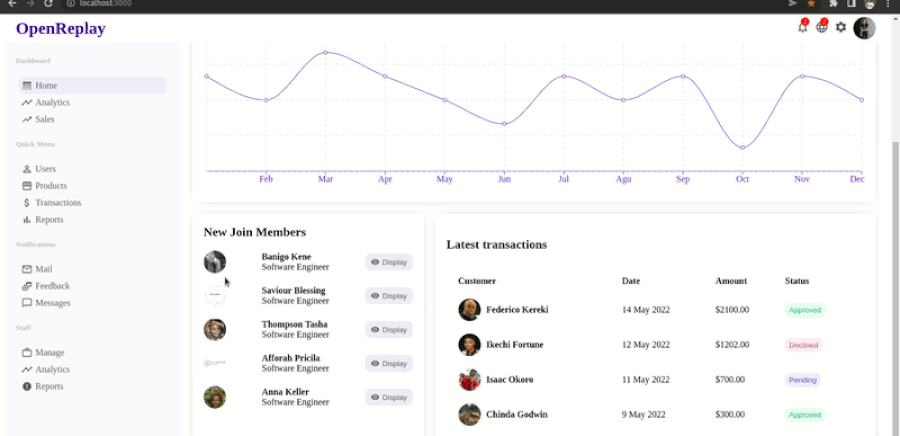This screenshot has height=436, width=900.
Task: Click Banigo Kene's avatar photo
Action: click(x=215, y=262)
